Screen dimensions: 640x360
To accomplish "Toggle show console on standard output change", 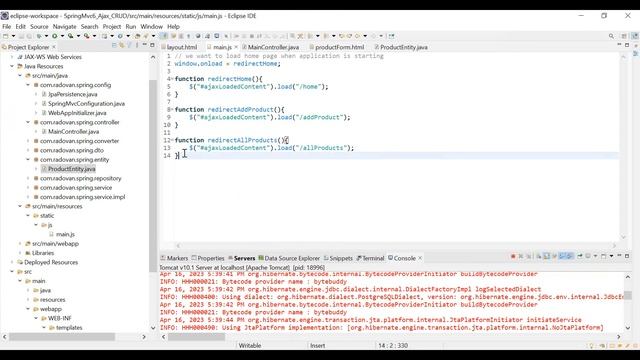I will (562, 256).
